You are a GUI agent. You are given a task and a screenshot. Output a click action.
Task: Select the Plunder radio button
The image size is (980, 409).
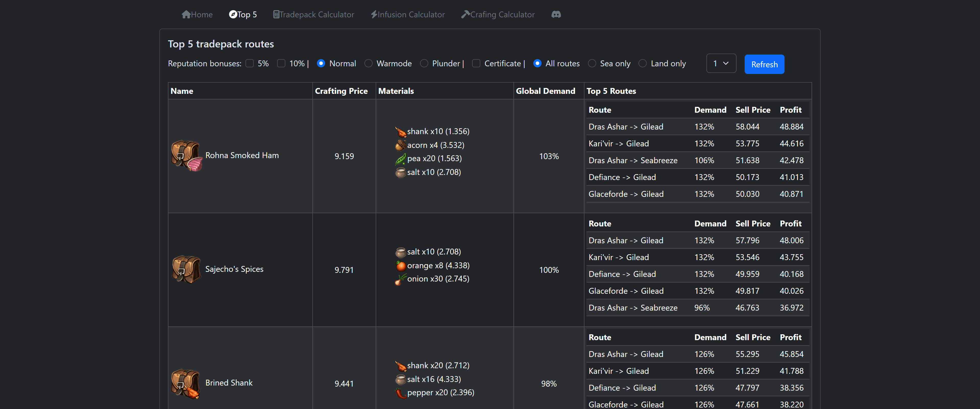click(x=424, y=63)
